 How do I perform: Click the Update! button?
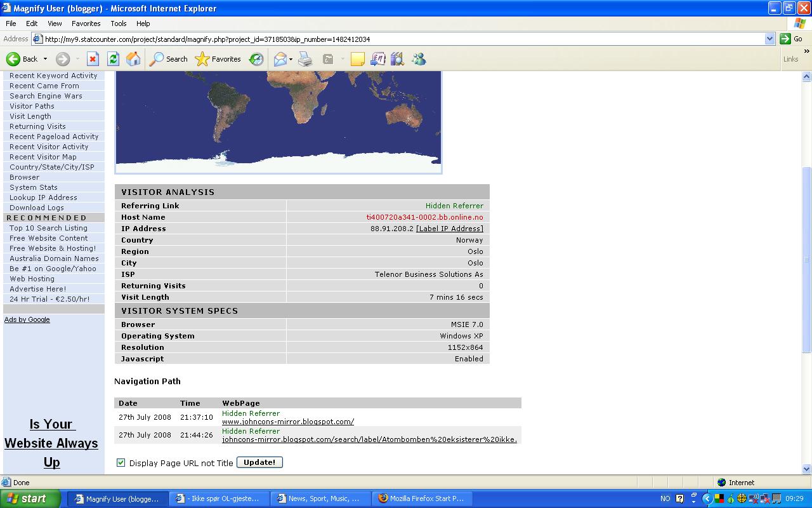tap(259, 462)
